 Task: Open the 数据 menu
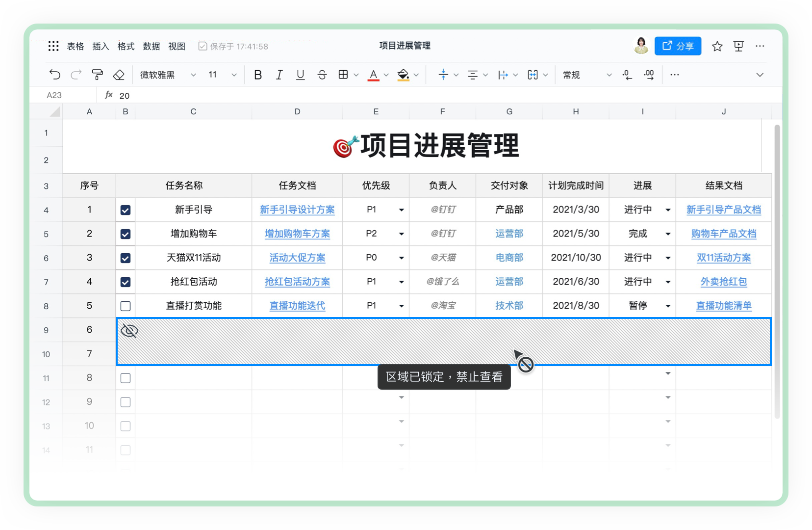tap(152, 46)
